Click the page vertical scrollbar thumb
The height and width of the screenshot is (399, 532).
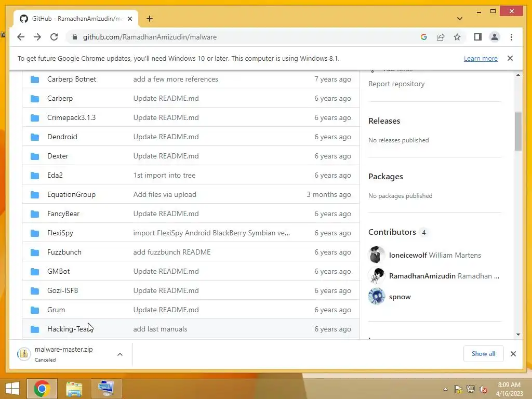point(518,131)
